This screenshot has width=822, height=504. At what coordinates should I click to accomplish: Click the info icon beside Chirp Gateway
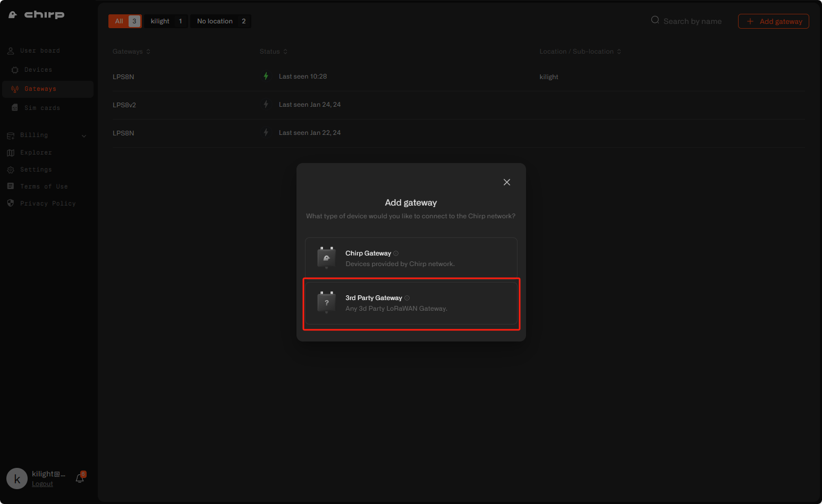tap(396, 253)
